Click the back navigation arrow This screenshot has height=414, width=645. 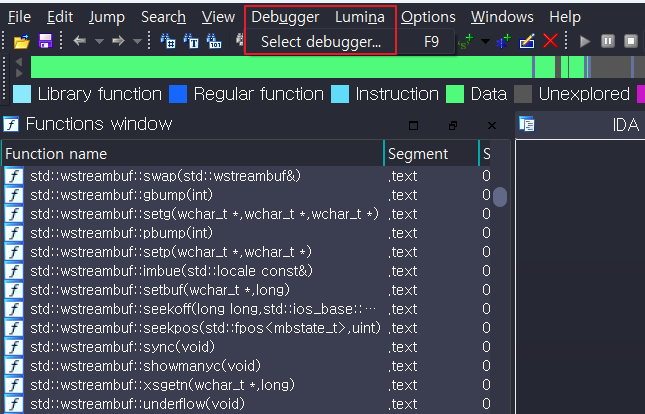80,41
